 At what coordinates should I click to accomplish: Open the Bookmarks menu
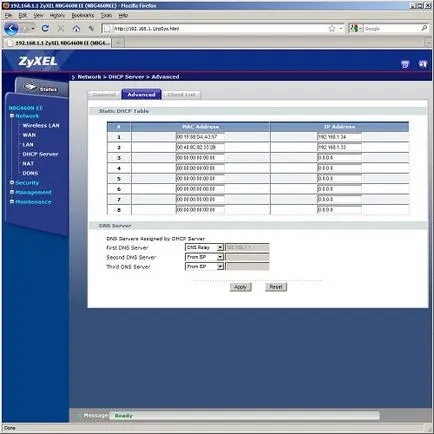coord(83,15)
